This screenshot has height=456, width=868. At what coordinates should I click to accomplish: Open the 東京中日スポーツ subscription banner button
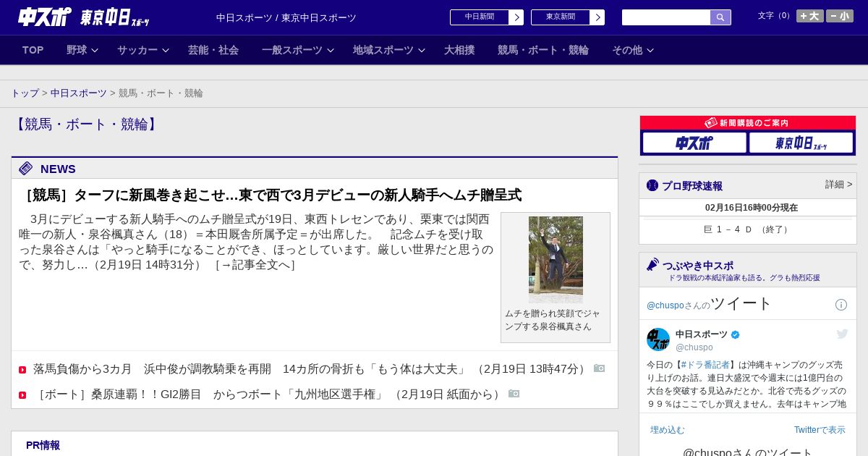point(801,143)
